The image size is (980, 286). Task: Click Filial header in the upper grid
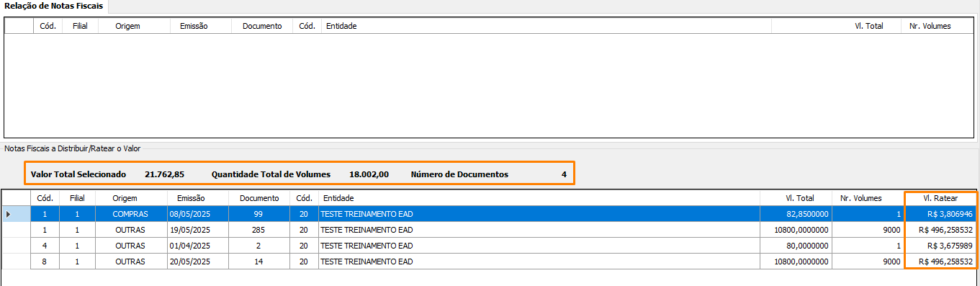tap(80, 26)
